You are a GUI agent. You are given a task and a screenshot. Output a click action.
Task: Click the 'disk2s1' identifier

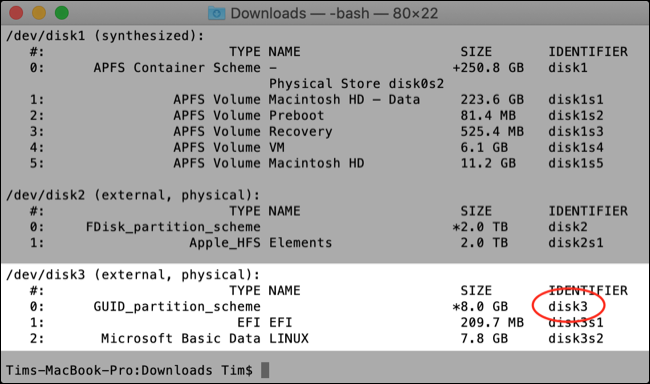click(576, 243)
